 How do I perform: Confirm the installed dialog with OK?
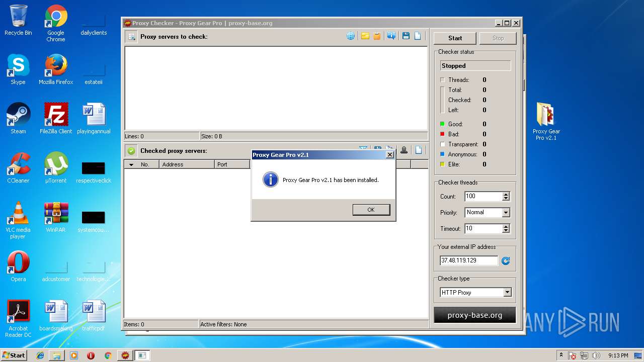[371, 210]
